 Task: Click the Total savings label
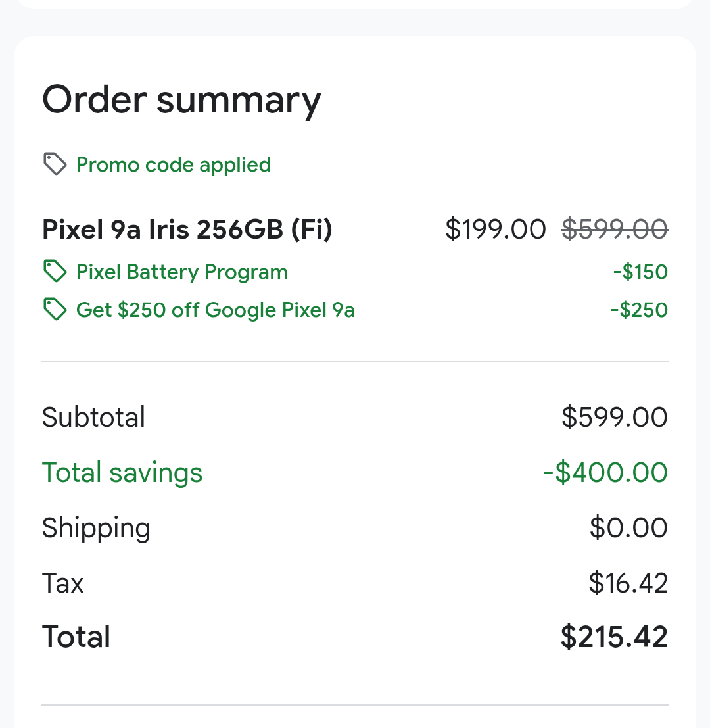(122, 473)
